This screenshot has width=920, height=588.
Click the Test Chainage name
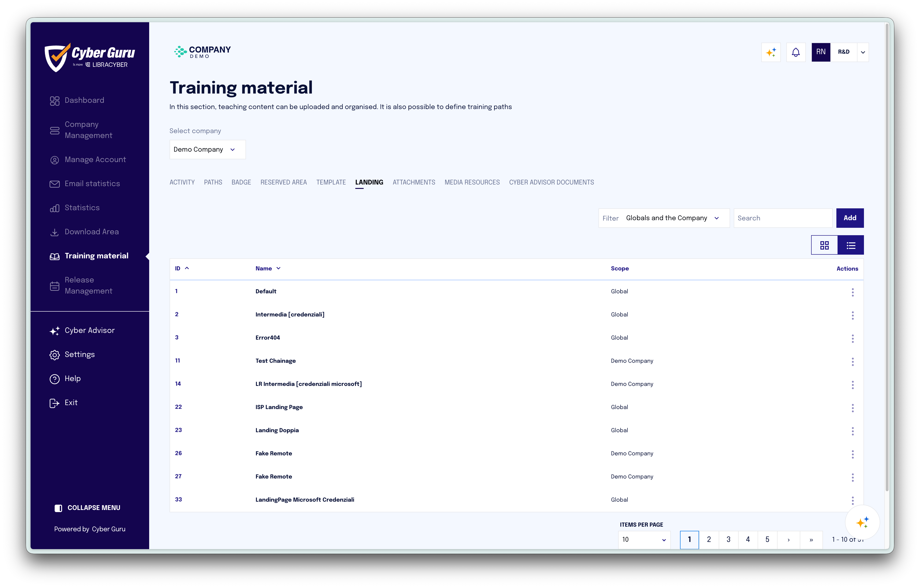pos(275,361)
